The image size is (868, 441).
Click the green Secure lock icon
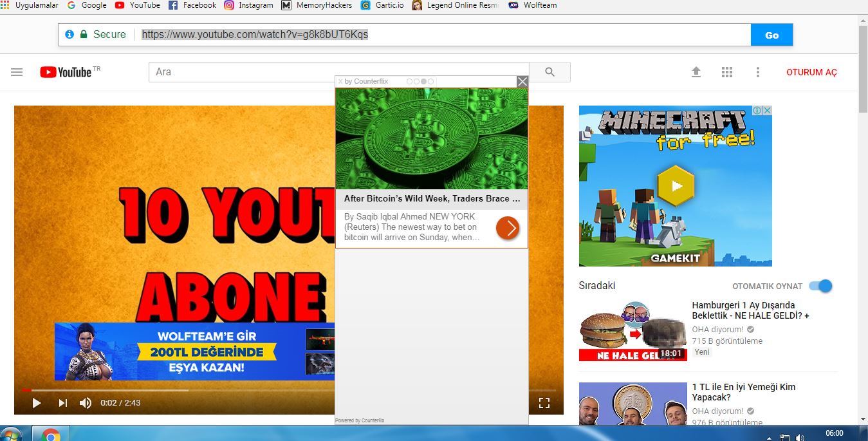pos(84,35)
